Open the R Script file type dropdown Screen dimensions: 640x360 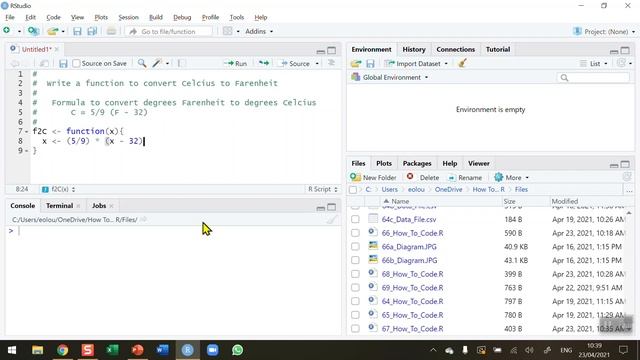322,189
